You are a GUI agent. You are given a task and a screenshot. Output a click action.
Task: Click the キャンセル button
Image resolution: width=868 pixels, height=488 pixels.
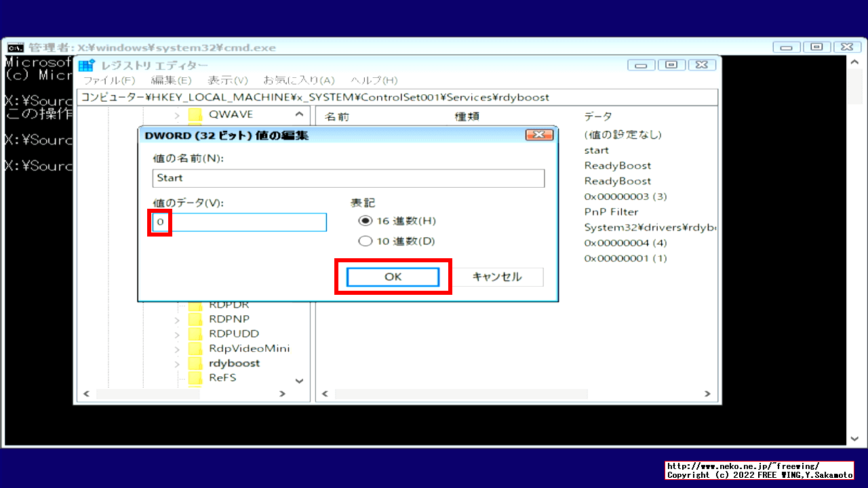click(x=498, y=277)
